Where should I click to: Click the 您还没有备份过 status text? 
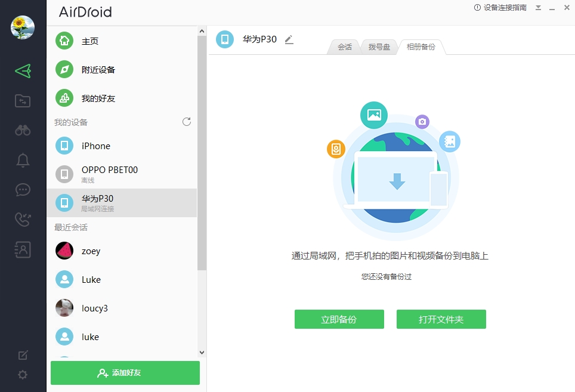click(x=386, y=276)
